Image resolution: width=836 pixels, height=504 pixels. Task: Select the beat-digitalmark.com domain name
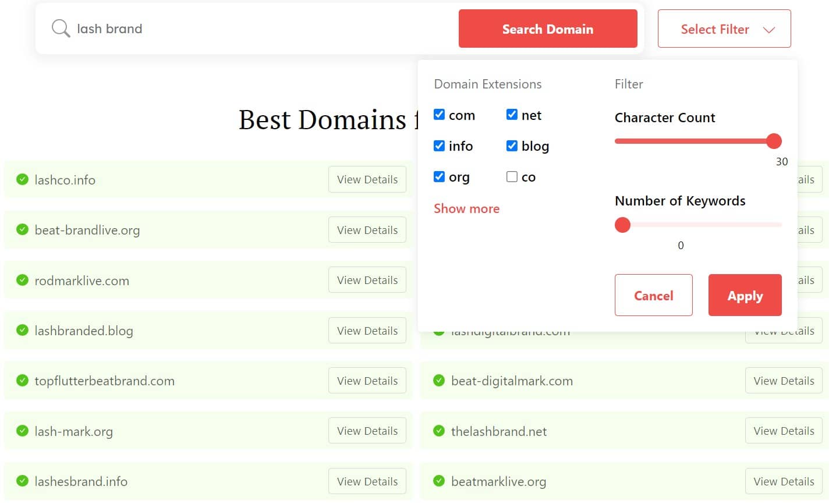[512, 381]
